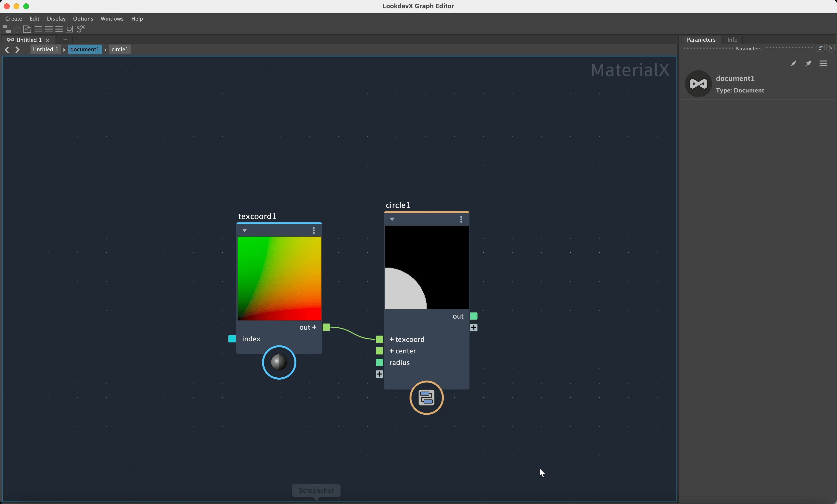Viewport: 837px width, 504px height.
Task: Click the Screenshot button at the bottom
Action: [316, 491]
